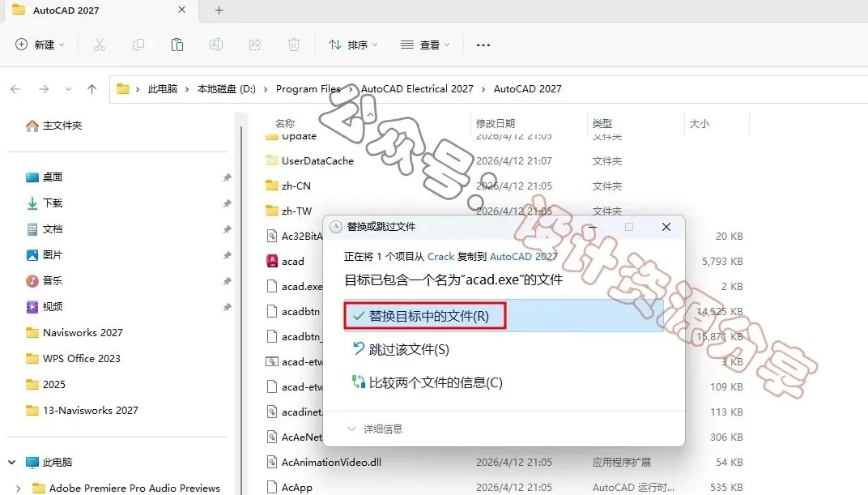The width and height of the screenshot is (868, 495).
Task: Open the 查看 (View) dropdown
Action: click(425, 45)
